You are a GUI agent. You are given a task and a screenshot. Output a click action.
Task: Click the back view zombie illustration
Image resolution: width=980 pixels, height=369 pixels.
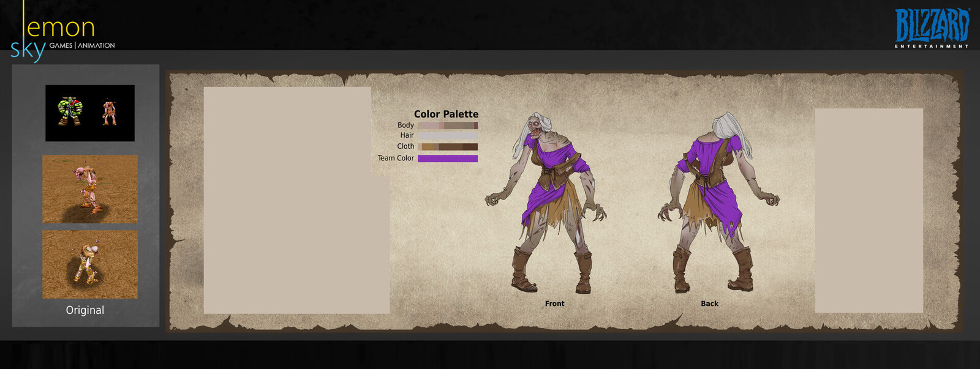tap(718, 203)
